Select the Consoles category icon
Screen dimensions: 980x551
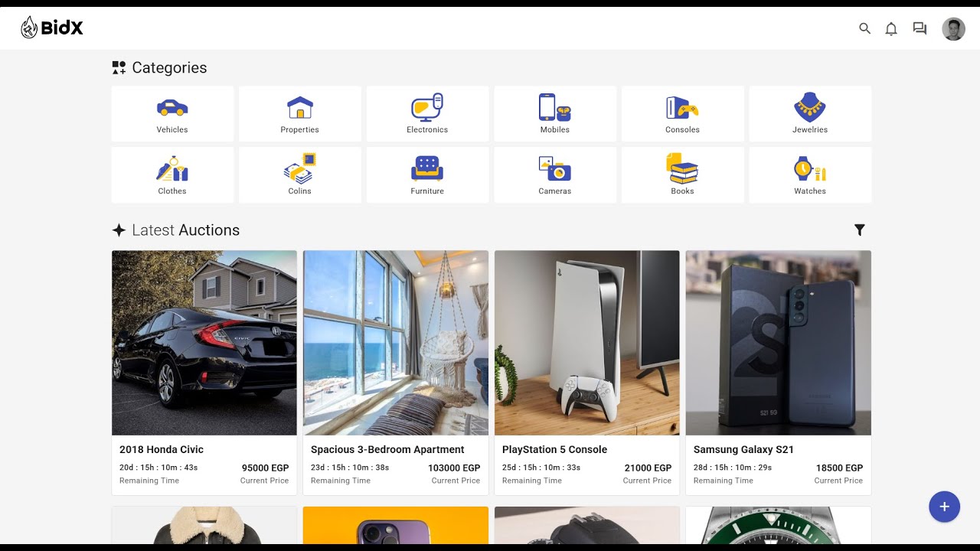coord(682,107)
